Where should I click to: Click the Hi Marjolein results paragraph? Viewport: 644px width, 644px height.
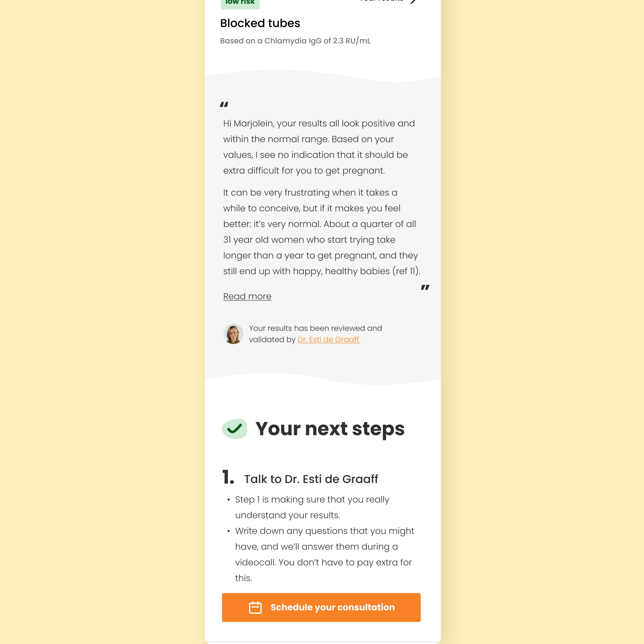319,147
